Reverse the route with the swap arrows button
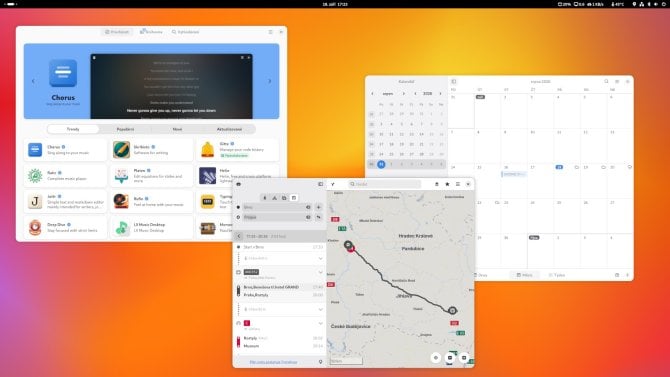Screen dimensions: 670x377 click(x=318, y=217)
